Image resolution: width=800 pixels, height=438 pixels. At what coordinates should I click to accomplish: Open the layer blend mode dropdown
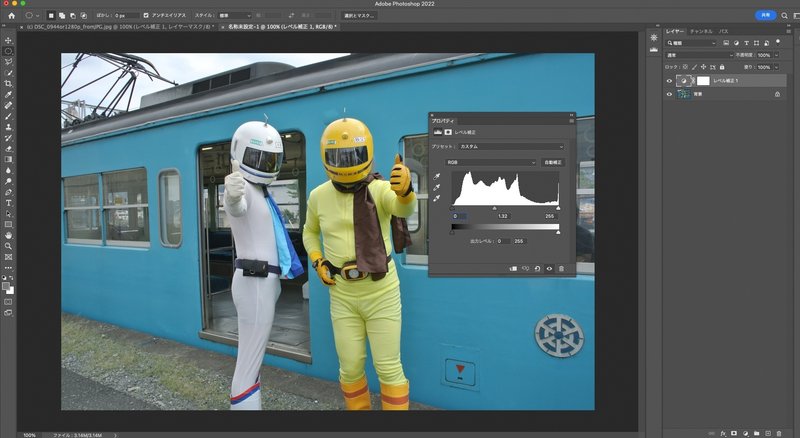699,55
